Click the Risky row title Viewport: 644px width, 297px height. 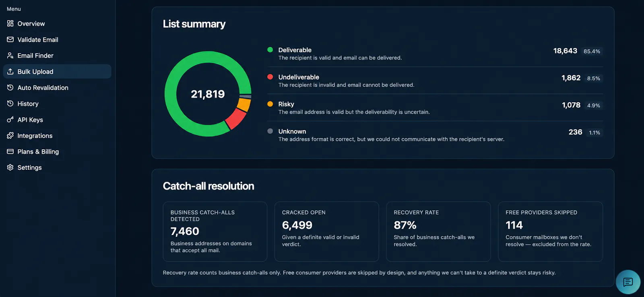tap(286, 104)
